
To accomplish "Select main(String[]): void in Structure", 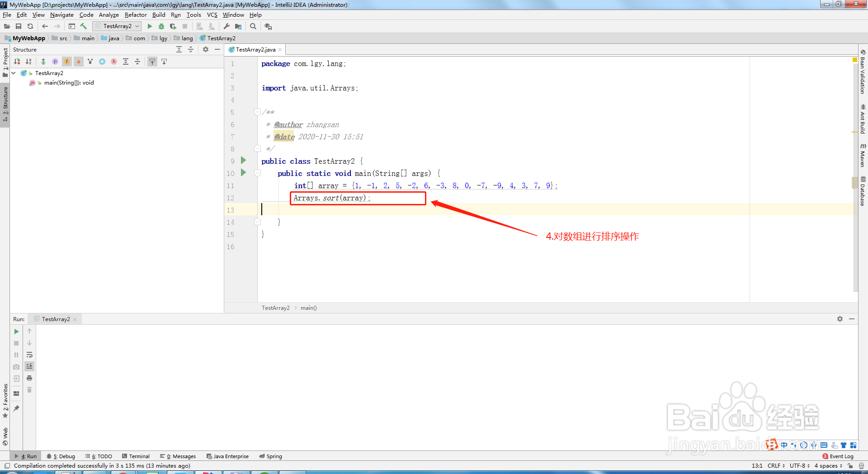I will point(69,83).
